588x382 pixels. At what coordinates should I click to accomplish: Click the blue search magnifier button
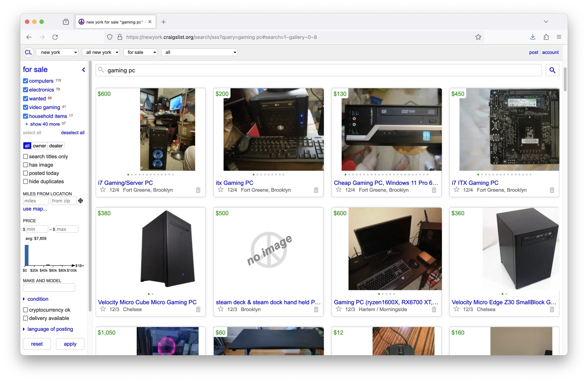point(552,70)
